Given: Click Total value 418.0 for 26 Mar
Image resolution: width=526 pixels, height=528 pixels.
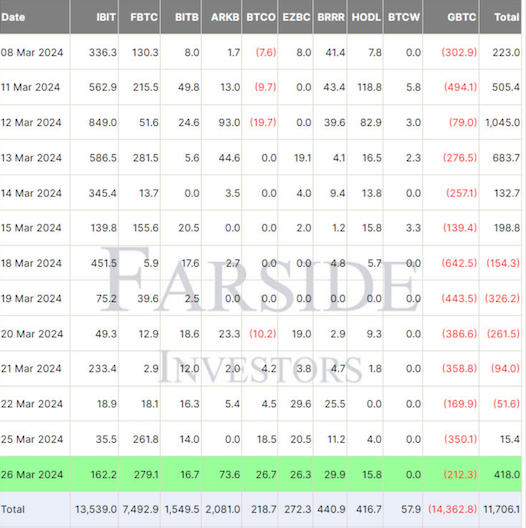Looking at the screenshot, I should (507, 474).
